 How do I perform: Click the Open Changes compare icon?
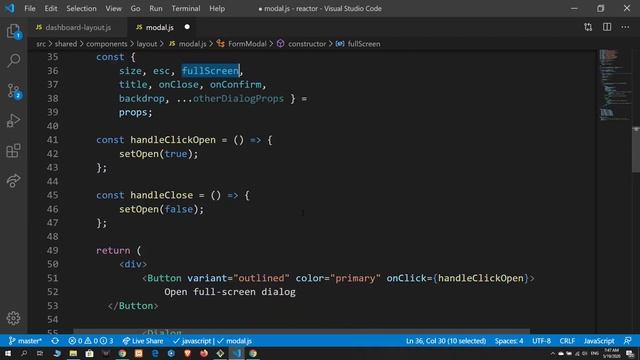point(588,27)
